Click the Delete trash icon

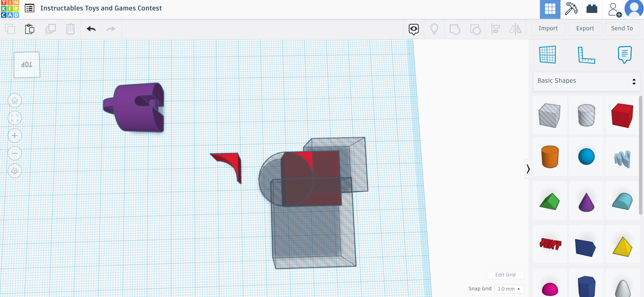click(70, 29)
